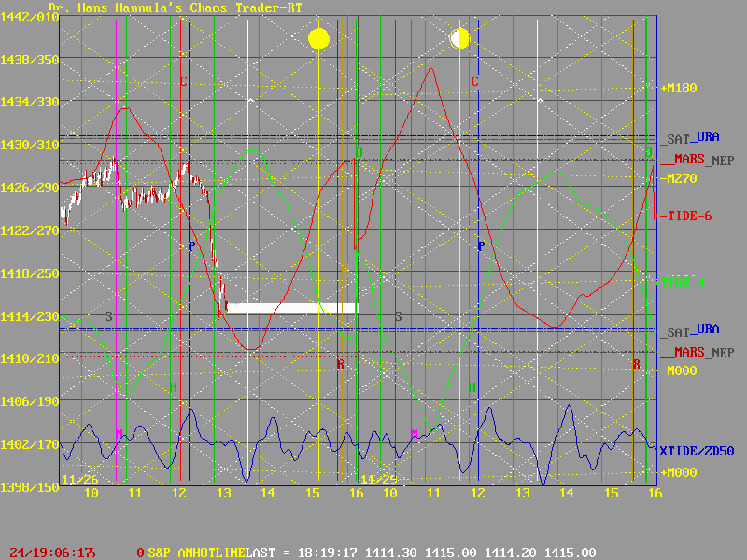Select the +M180 line label

coord(679,88)
